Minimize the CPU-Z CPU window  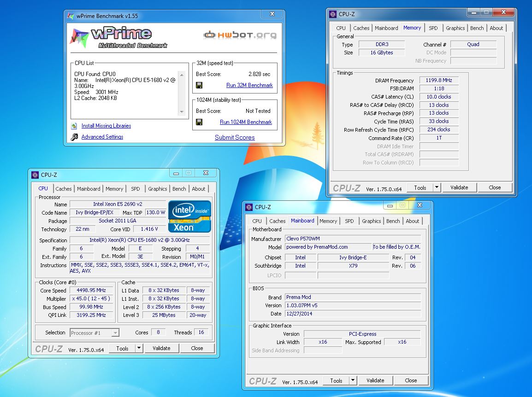point(176,173)
